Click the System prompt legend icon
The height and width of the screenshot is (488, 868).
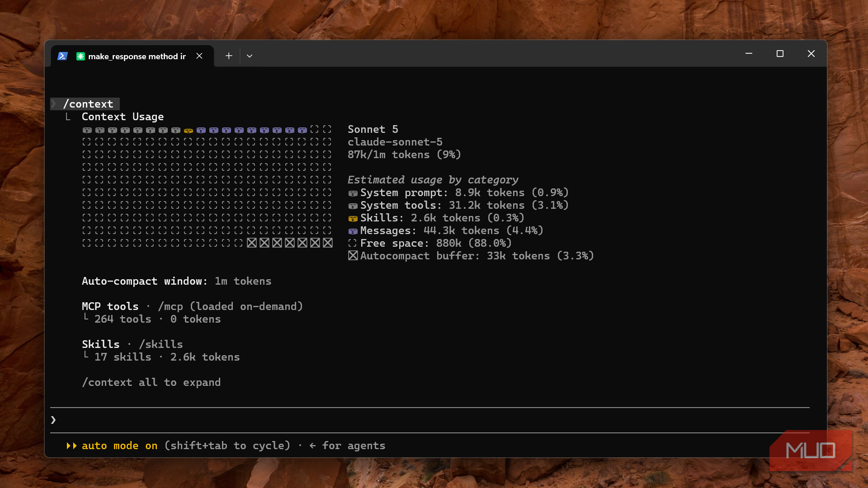click(353, 193)
